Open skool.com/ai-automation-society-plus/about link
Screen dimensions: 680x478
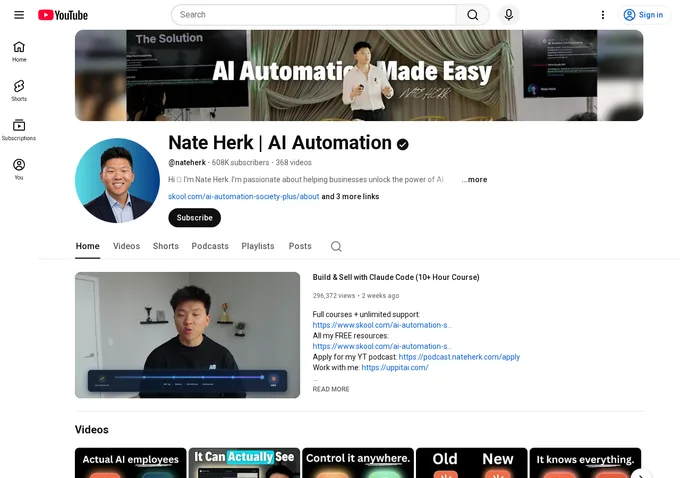click(x=244, y=196)
